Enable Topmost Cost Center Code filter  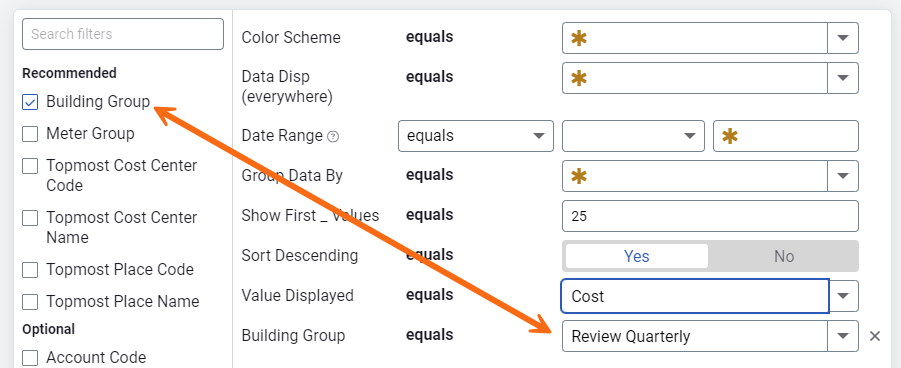[30, 166]
